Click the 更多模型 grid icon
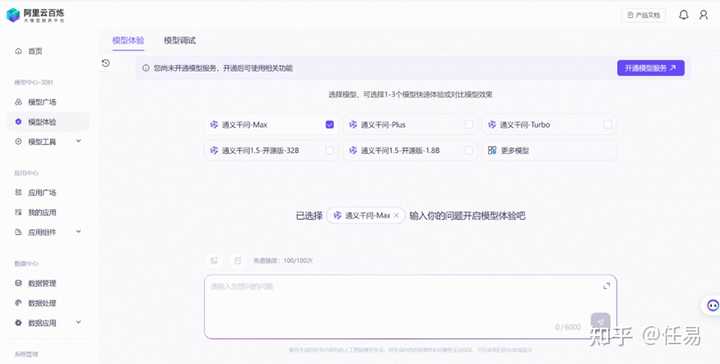 492,150
